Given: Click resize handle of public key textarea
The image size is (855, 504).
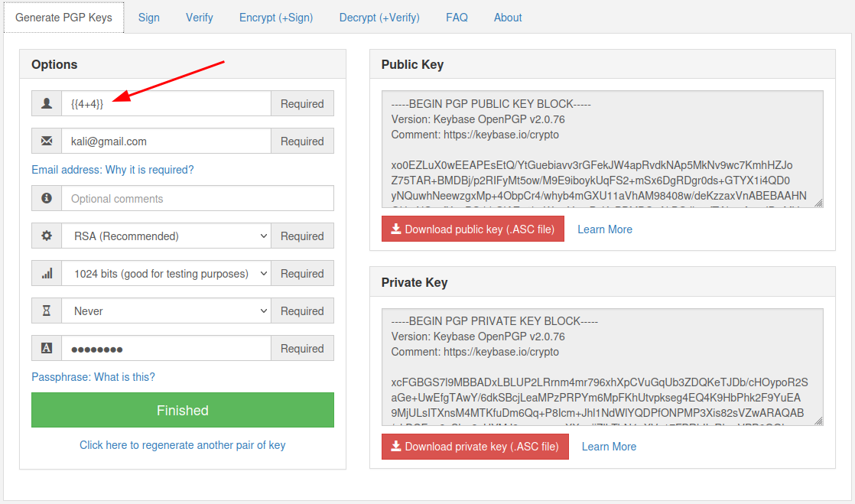Looking at the screenshot, I should tap(818, 203).
